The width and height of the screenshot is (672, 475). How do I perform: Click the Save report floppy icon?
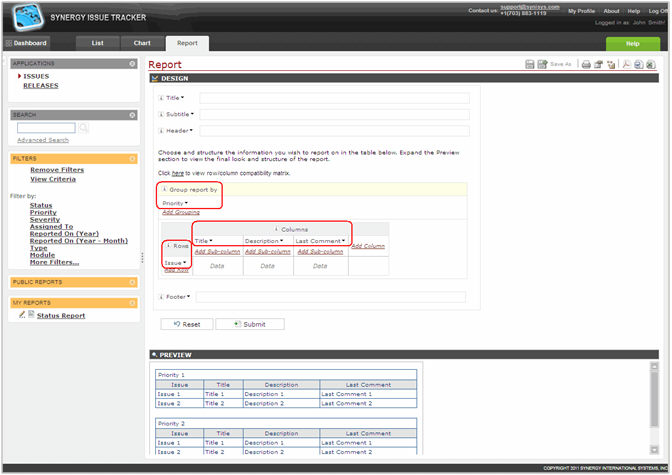pos(530,64)
